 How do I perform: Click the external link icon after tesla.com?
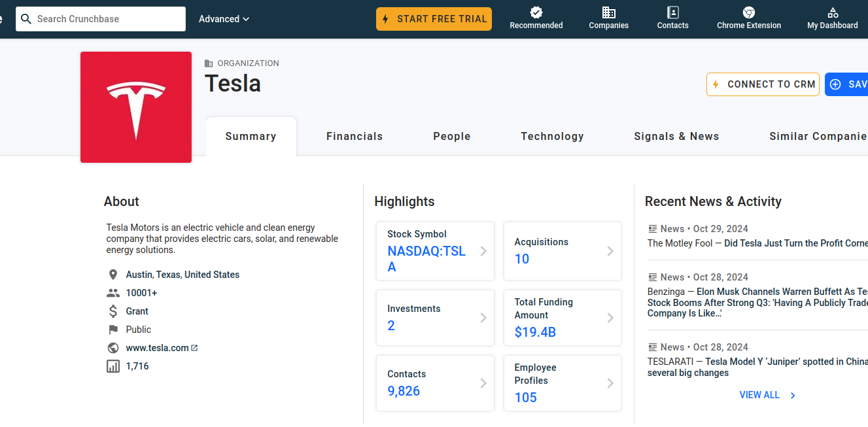pos(194,348)
